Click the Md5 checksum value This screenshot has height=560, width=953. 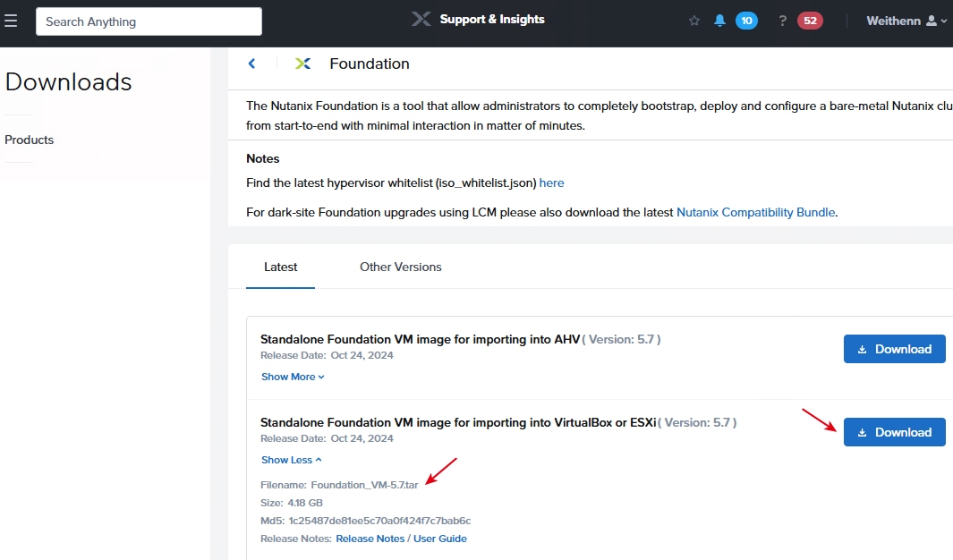pos(379,521)
